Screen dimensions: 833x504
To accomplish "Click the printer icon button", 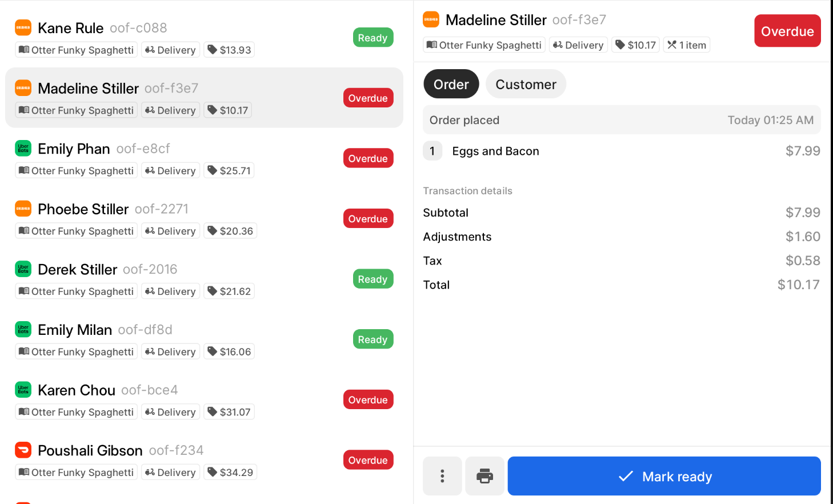I will 484,476.
